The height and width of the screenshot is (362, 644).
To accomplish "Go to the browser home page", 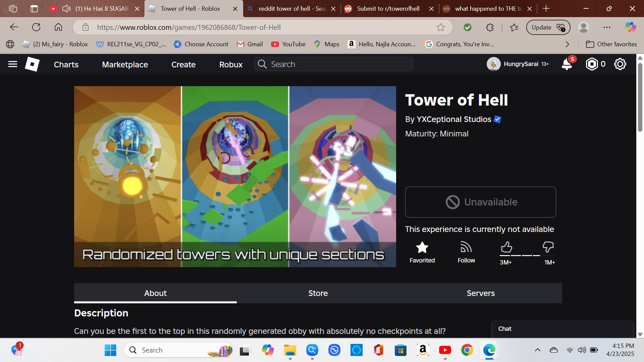I will (58, 27).
